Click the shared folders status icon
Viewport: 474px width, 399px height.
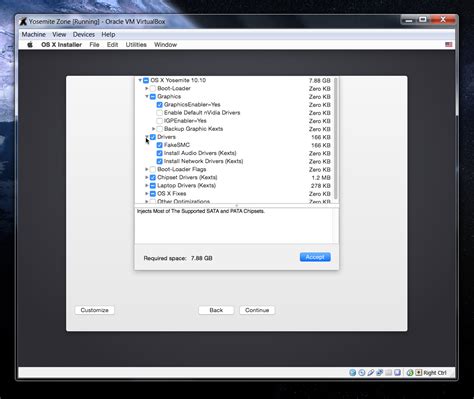(x=388, y=373)
